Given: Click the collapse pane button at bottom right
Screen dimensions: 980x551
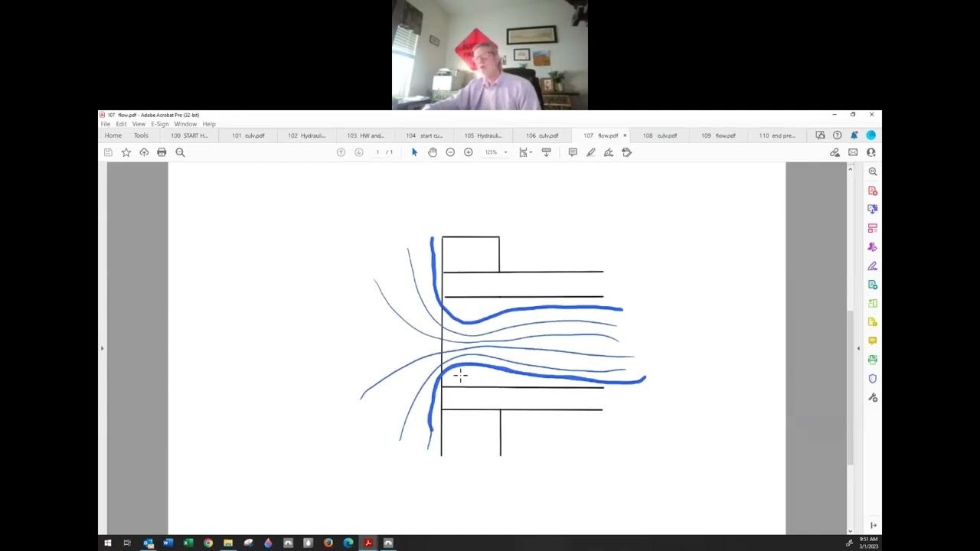Looking at the screenshot, I should [x=873, y=526].
